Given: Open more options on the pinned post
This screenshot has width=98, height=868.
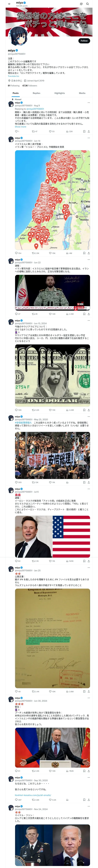Looking at the screenshot, I should (89, 102).
